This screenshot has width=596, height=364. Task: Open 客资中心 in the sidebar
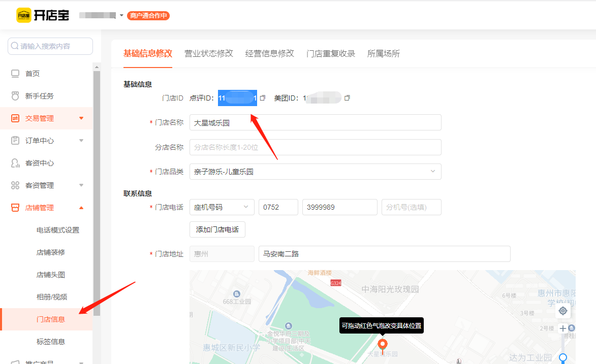click(39, 163)
